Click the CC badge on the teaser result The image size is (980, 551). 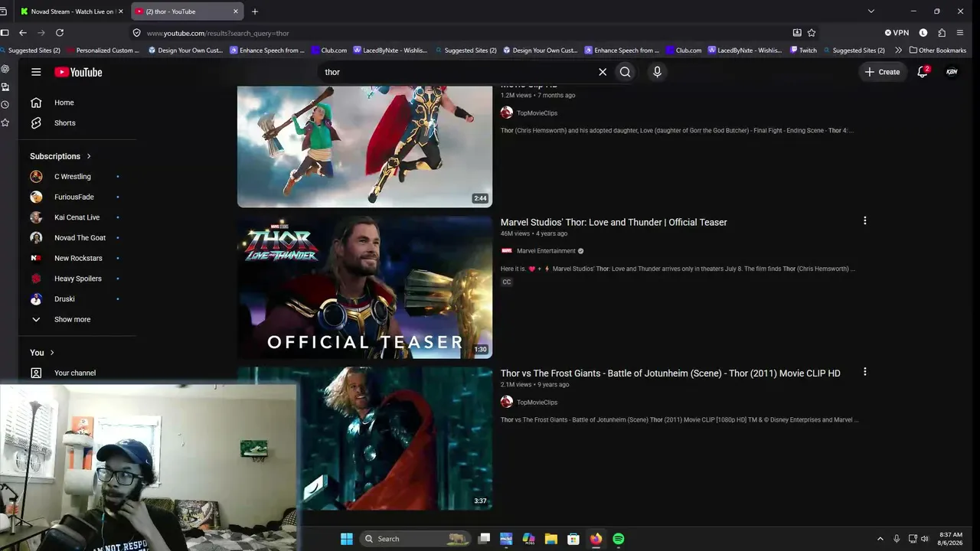coord(507,282)
